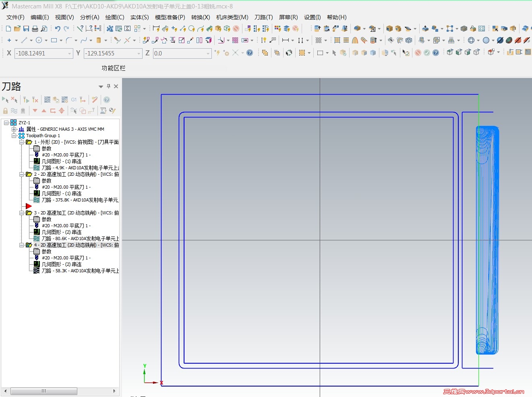532x397 pixels.
Task: Open the 转换(X) menu
Action: click(201, 17)
